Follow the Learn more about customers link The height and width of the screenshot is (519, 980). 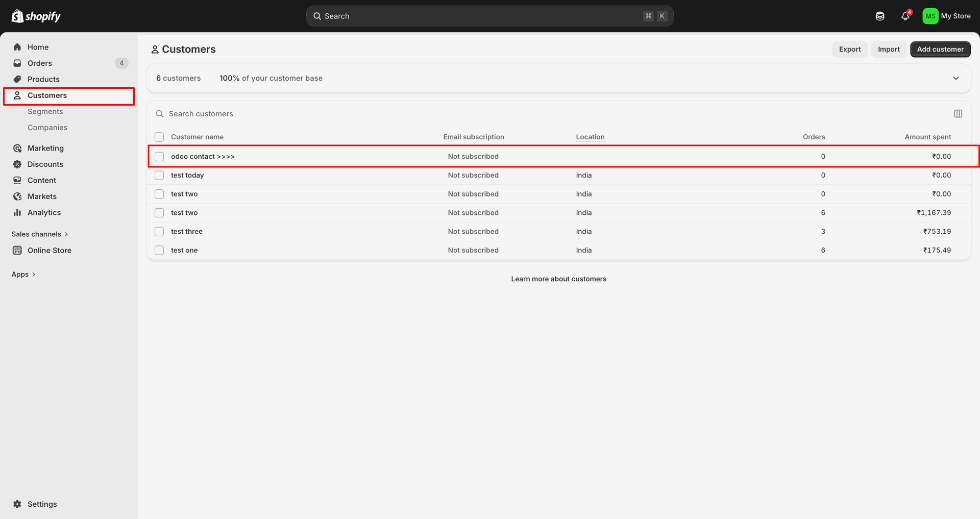click(558, 279)
